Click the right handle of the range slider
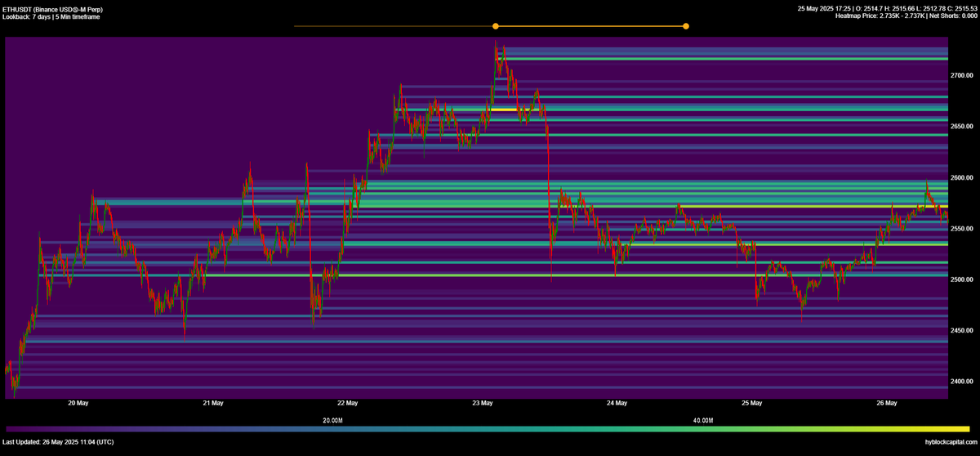 [686, 26]
